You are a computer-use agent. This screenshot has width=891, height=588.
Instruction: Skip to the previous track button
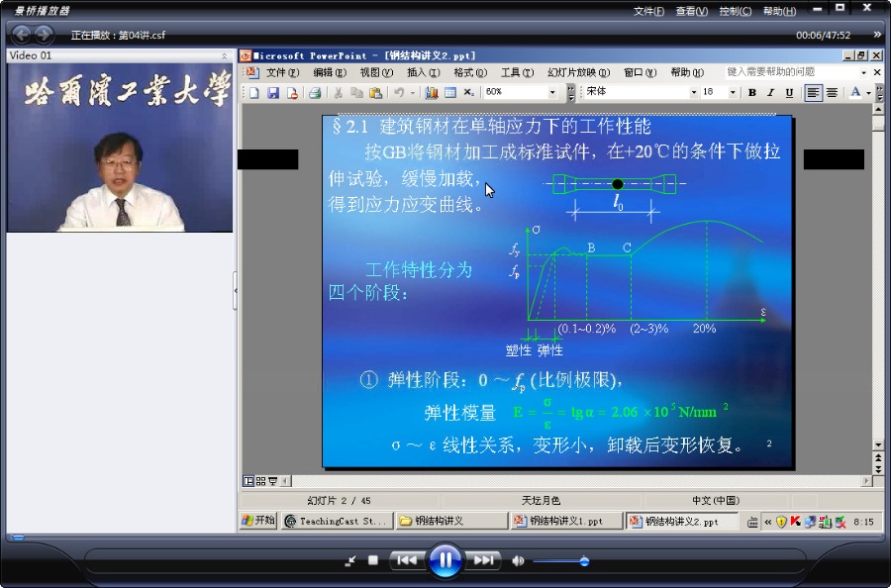(x=407, y=560)
